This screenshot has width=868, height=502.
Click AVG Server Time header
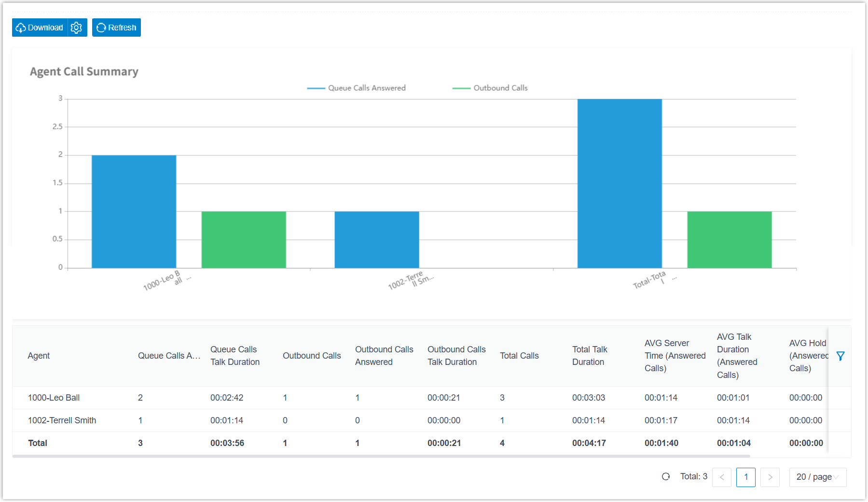pyautogui.click(x=675, y=356)
